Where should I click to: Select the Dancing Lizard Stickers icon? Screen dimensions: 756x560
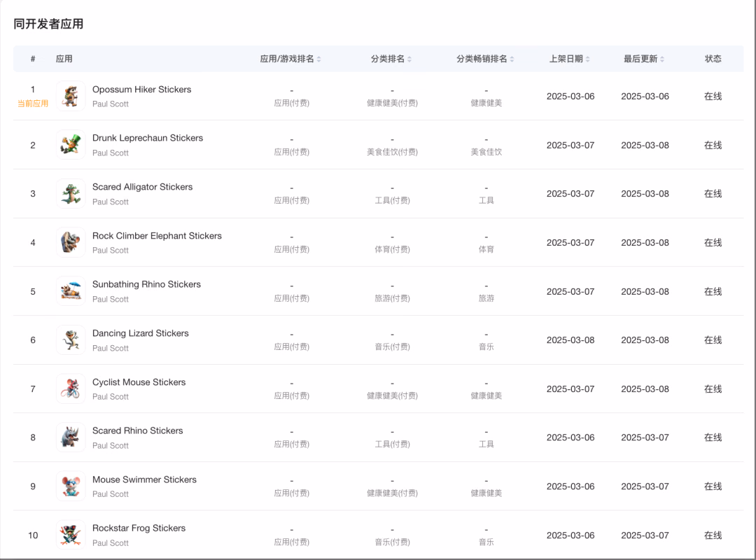[x=71, y=340]
